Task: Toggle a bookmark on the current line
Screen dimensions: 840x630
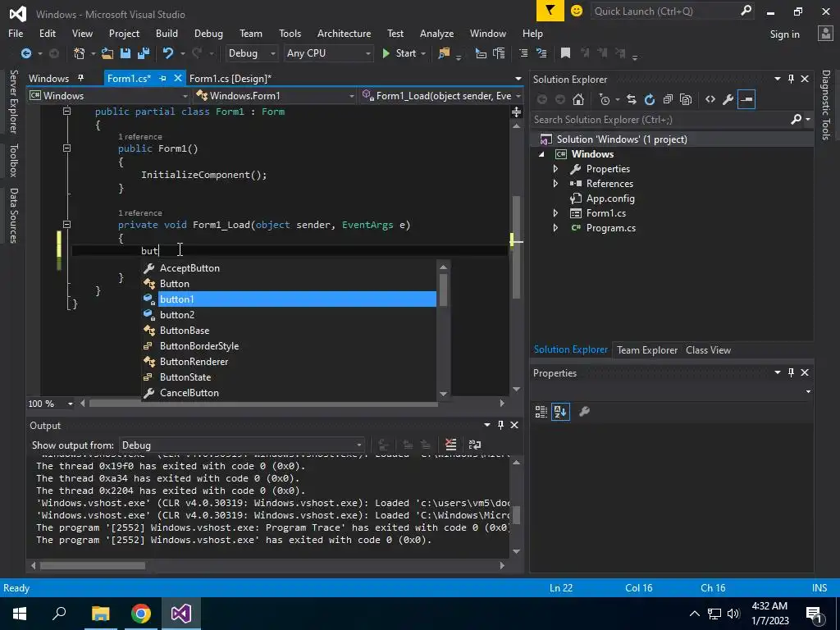Action: point(565,53)
